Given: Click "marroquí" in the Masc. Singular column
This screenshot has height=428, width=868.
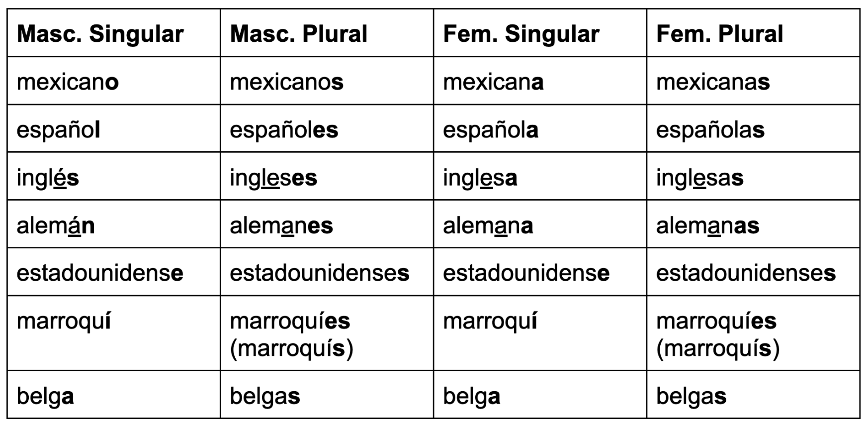Looking at the screenshot, I should pos(64,321).
